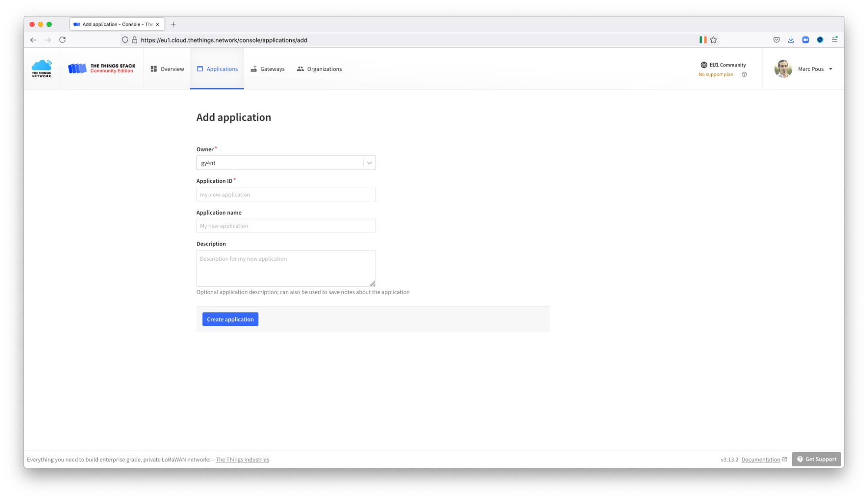
Task: Click the EU1 Community globe icon
Action: pyautogui.click(x=703, y=65)
